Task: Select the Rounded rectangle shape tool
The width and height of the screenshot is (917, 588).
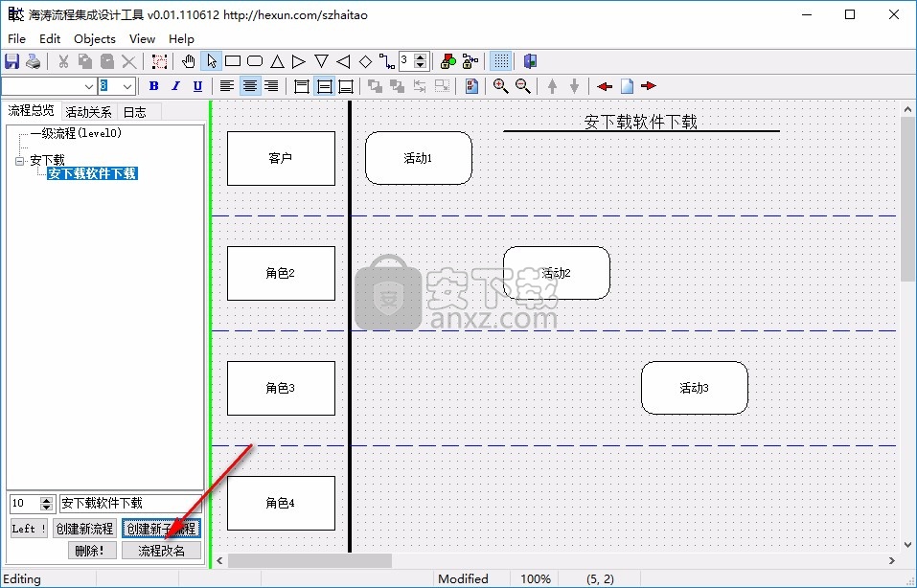Action: coord(255,61)
